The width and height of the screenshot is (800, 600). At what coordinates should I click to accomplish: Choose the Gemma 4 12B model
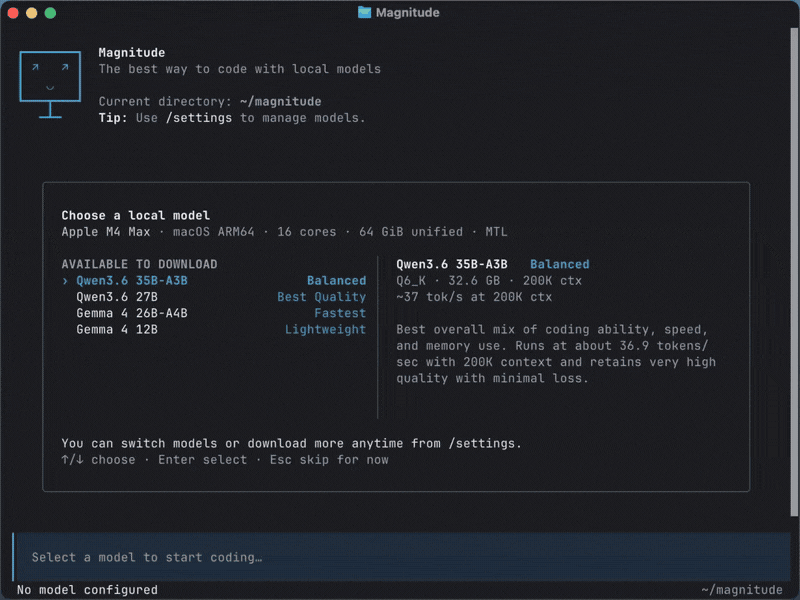[117, 330]
